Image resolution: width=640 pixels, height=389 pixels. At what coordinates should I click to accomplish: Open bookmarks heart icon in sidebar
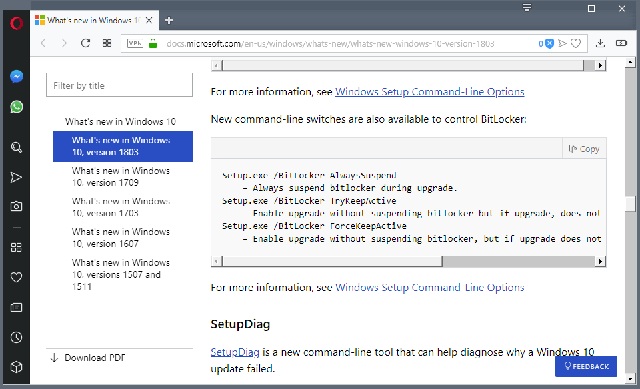[x=16, y=278]
